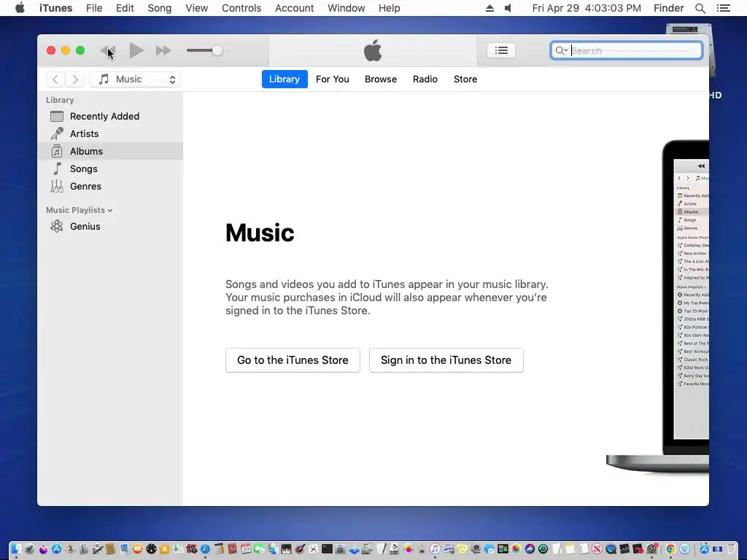Viewport: 747px width, 560px height.
Task: Click the date and time in menu bar
Action: pos(587,8)
